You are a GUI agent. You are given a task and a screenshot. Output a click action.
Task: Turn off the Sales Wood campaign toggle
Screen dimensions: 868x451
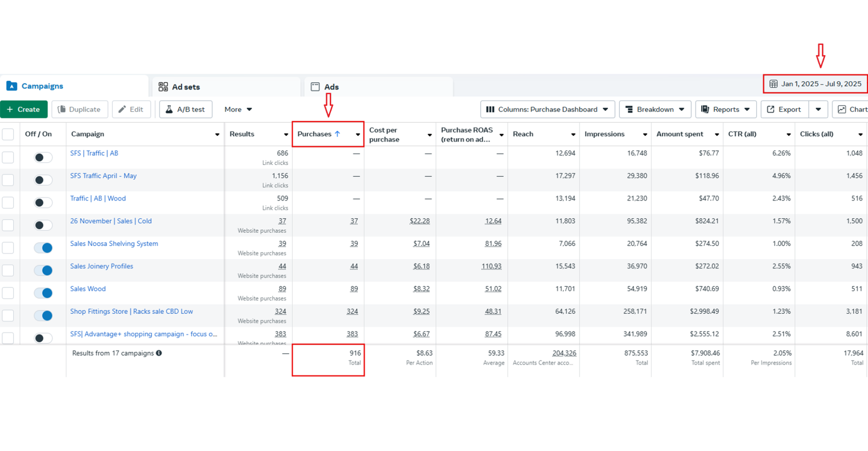point(43,293)
